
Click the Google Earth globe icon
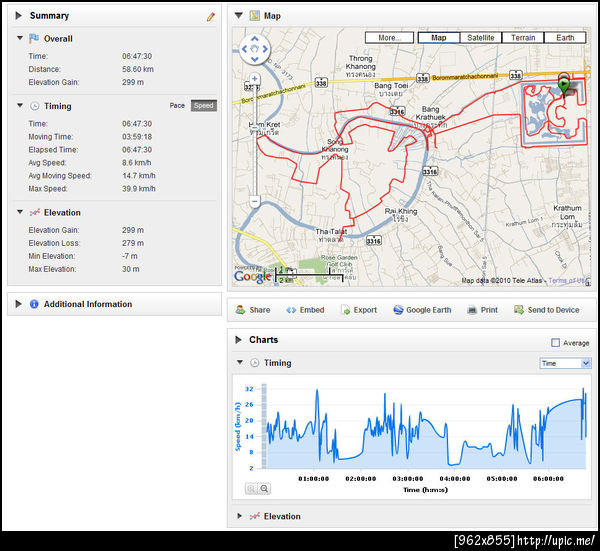pos(398,310)
